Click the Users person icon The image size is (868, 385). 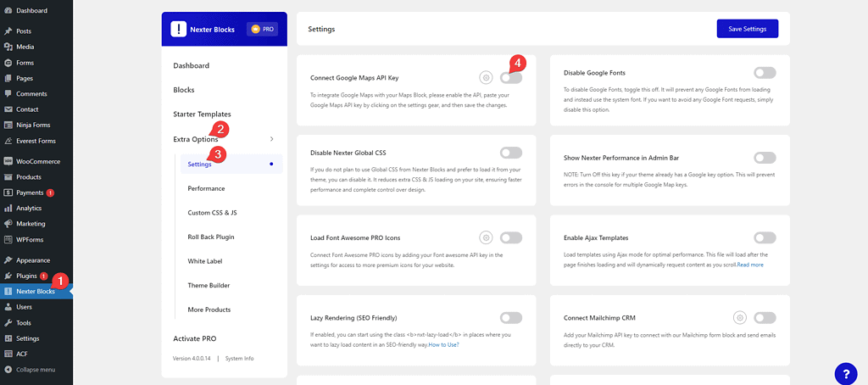click(8, 307)
